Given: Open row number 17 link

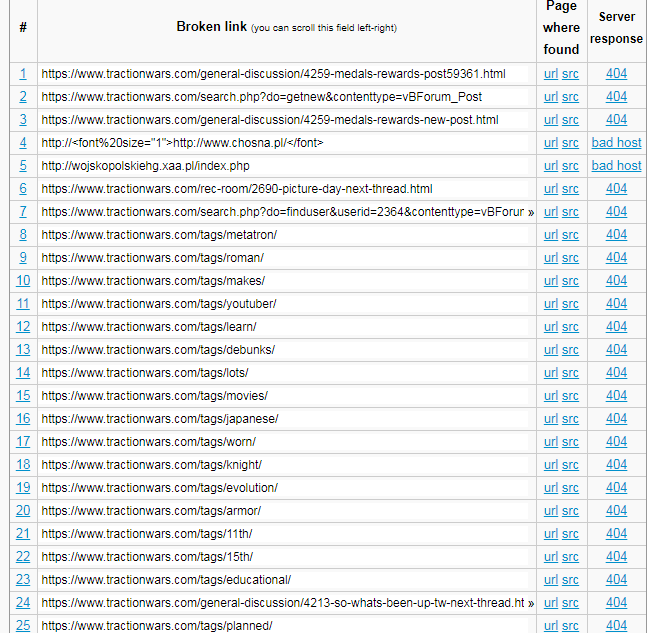Looking at the screenshot, I should 23,442.
